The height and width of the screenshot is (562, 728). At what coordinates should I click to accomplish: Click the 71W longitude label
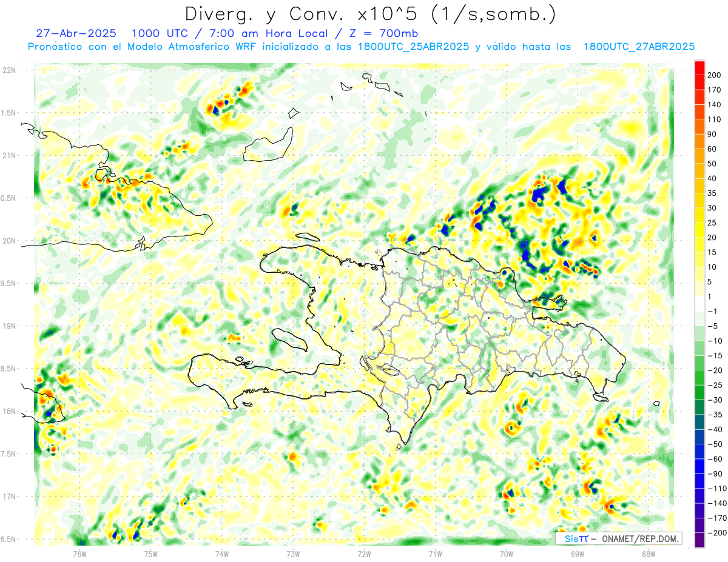(x=435, y=554)
